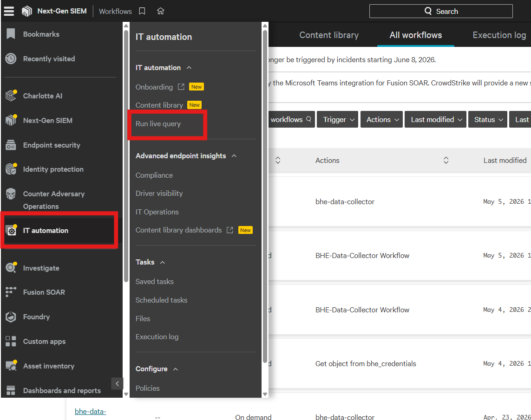Open Saved tasks menu item
This screenshot has height=420, width=531.
(154, 282)
